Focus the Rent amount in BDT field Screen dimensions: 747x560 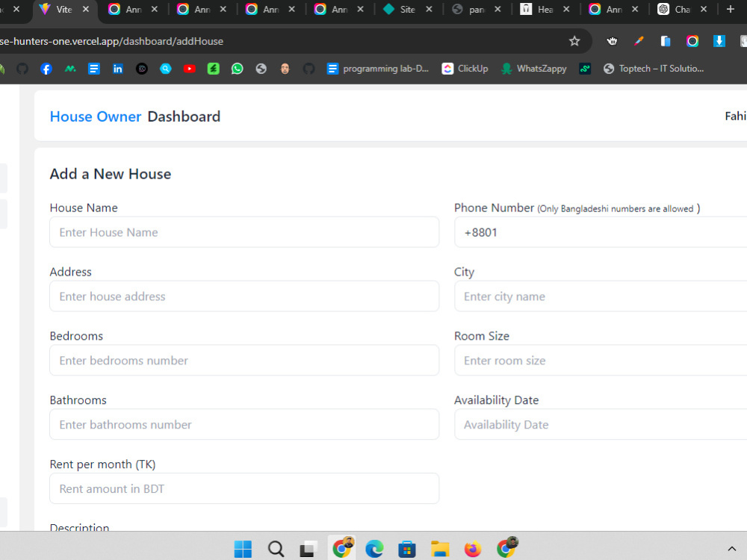pyautogui.click(x=244, y=488)
